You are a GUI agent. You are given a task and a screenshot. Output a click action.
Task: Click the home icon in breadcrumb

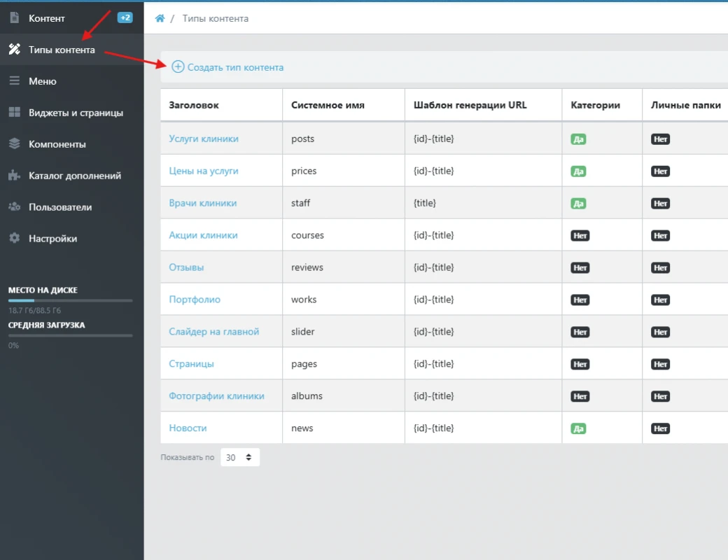(x=160, y=18)
